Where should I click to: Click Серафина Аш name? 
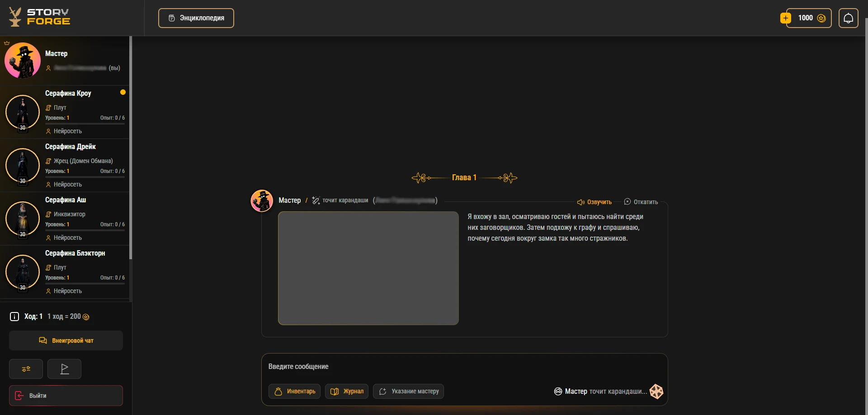tap(66, 200)
